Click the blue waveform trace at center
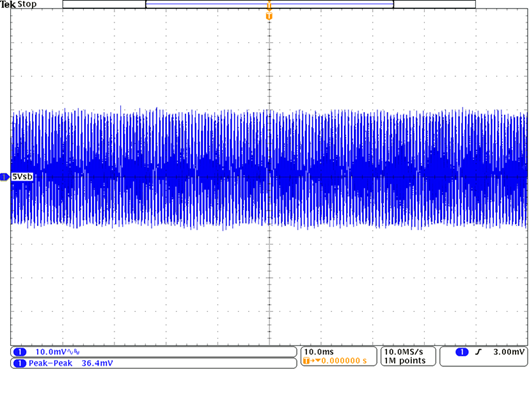 [x=269, y=169]
